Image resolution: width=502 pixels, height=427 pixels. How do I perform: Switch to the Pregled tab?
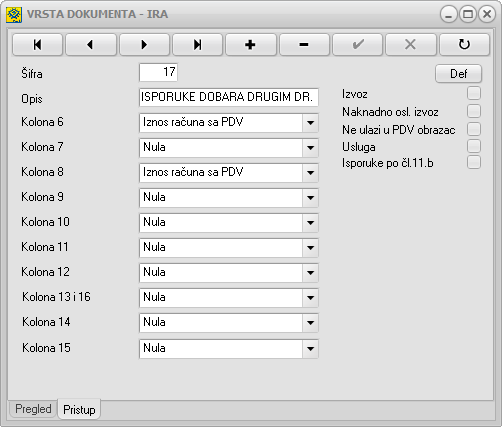click(33, 409)
